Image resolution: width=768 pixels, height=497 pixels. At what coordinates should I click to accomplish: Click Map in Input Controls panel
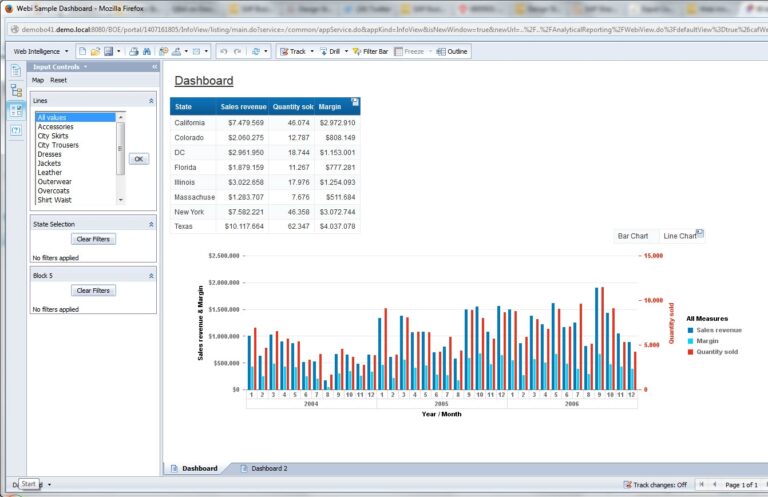pos(38,80)
